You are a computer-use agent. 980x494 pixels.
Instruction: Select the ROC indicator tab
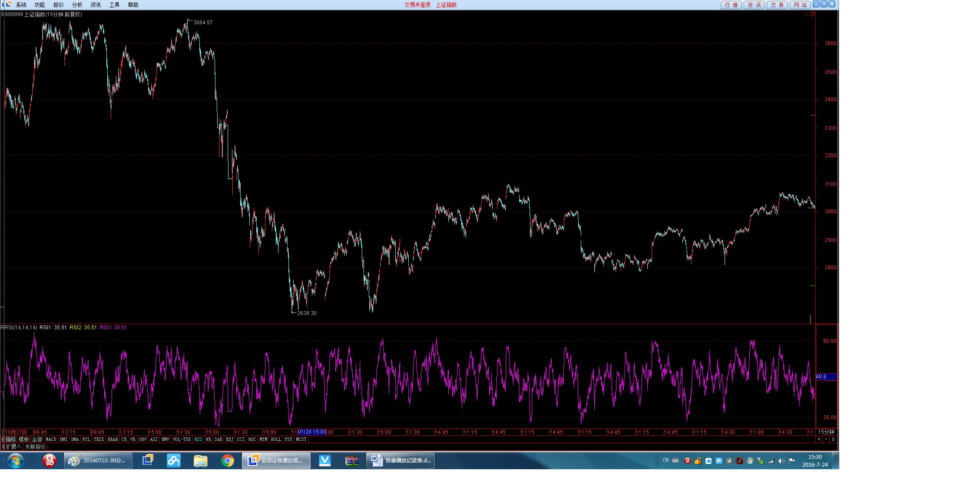pyautogui.click(x=252, y=439)
